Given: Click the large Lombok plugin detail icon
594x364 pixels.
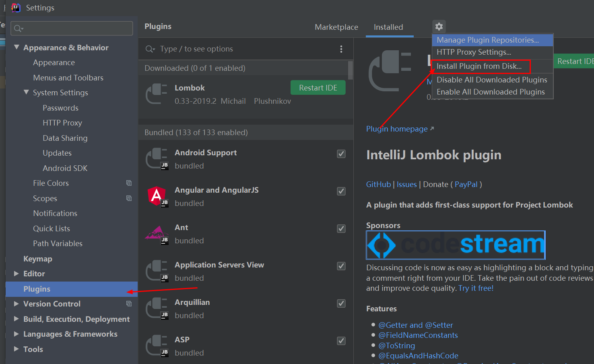Looking at the screenshot, I should tap(390, 70).
